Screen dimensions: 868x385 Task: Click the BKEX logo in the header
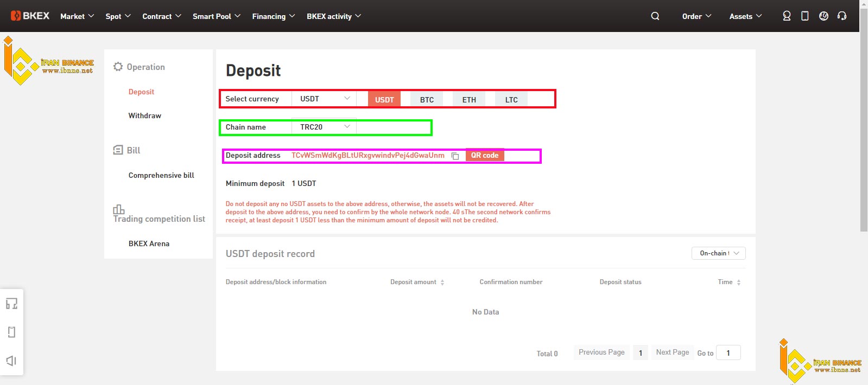point(30,16)
